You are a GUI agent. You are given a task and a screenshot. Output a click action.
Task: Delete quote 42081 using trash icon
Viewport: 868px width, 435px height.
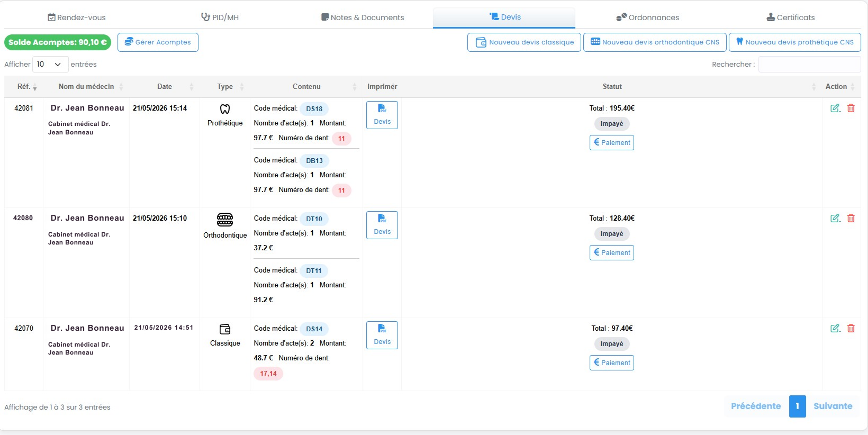coord(851,108)
